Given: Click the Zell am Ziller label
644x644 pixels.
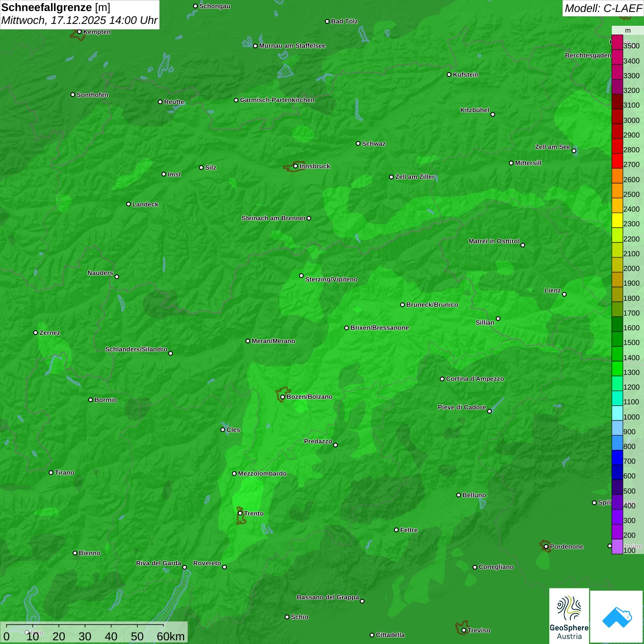Looking at the screenshot, I should pyautogui.click(x=415, y=177).
